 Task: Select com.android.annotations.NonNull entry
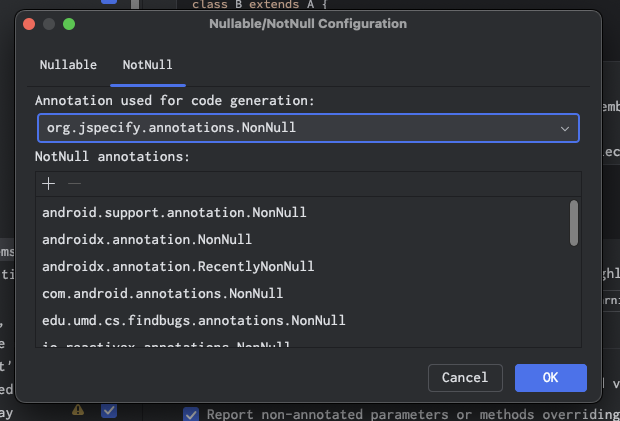tap(162, 293)
